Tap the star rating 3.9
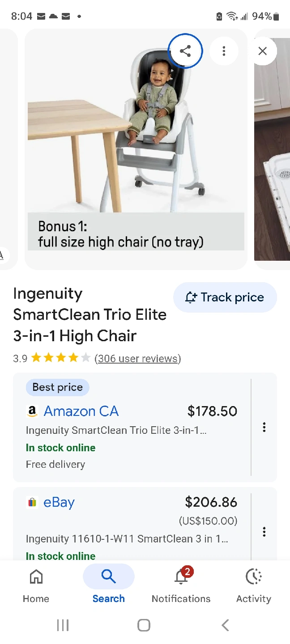 click(x=60, y=358)
